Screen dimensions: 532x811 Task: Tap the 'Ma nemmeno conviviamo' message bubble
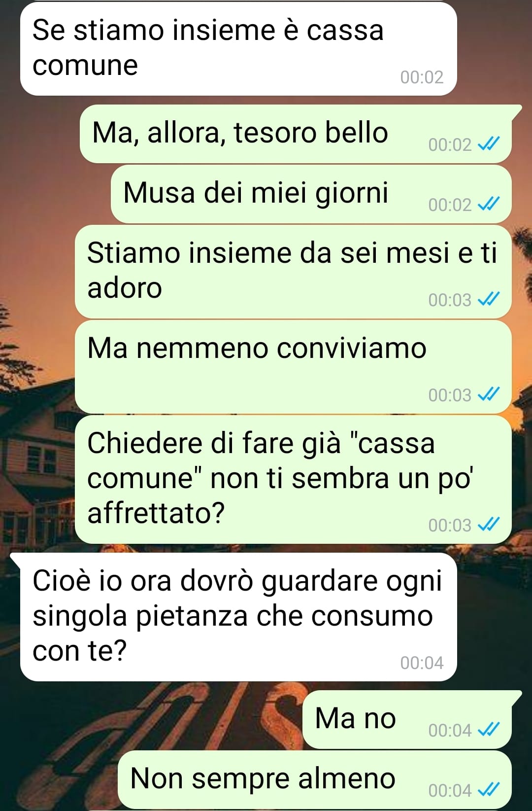click(x=293, y=367)
